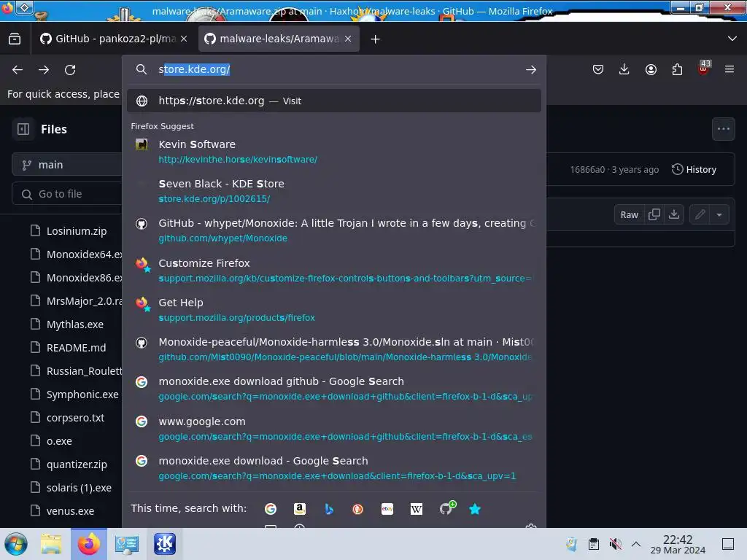747x560 pixels.
Task: Click the go arrow in address bar
Action: point(531,69)
